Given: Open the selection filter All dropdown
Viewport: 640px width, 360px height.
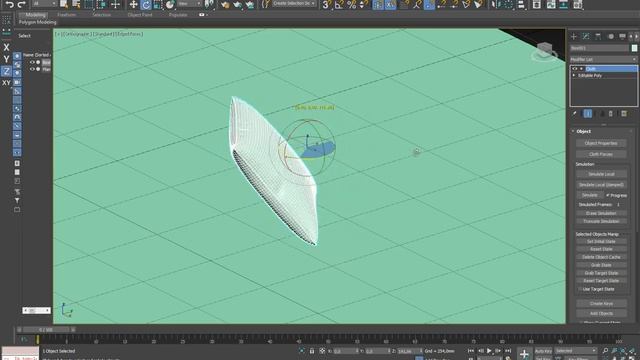Looking at the screenshot, I should point(44,4).
